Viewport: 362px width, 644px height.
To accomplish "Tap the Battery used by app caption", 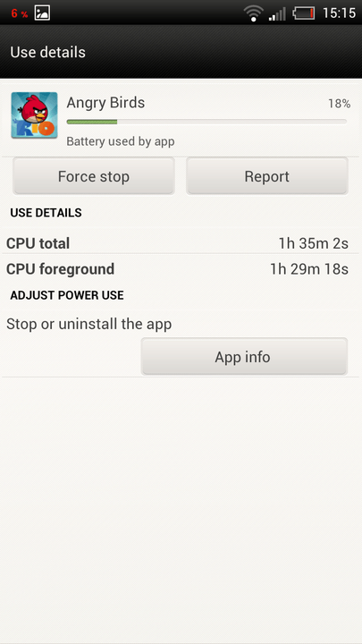I will (121, 141).
